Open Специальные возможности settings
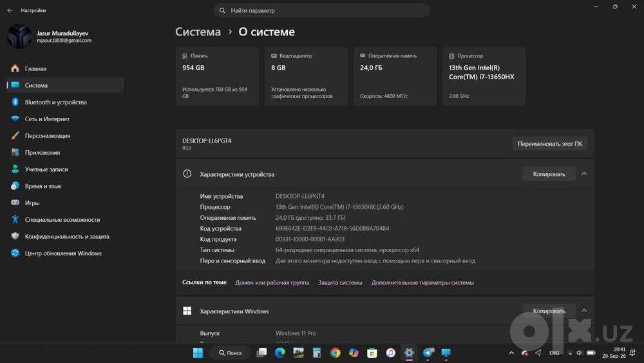The width and height of the screenshot is (644, 363). point(65,219)
